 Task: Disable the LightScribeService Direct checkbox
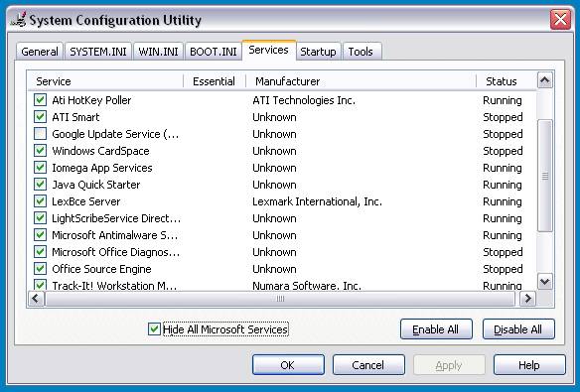(40, 218)
